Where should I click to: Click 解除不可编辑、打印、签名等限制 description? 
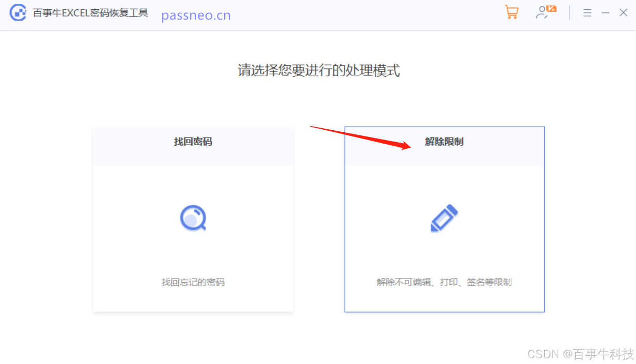(x=444, y=282)
